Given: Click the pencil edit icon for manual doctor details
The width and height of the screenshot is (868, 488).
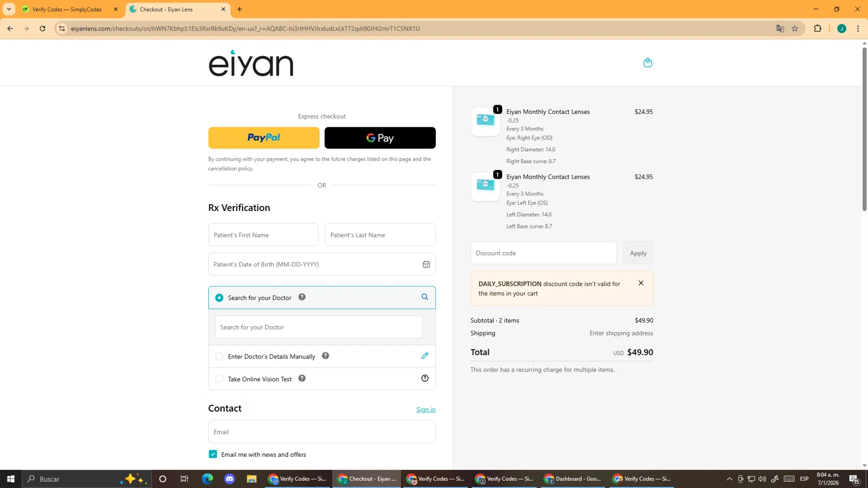Looking at the screenshot, I should pyautogui.click(x=425, y=356).
